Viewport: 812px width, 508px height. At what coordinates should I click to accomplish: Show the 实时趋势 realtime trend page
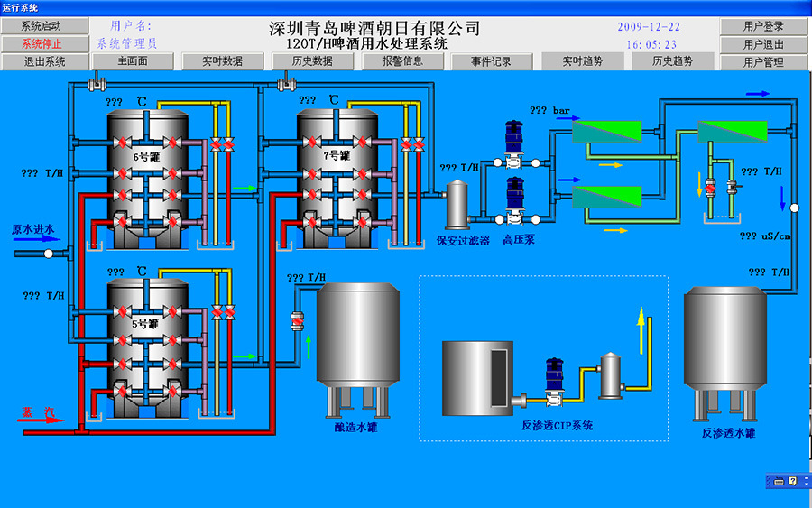point(583,61)
